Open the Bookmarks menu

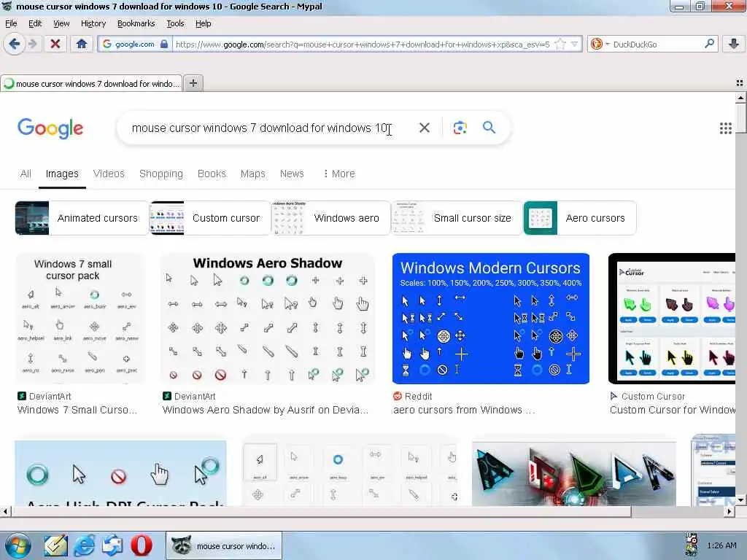(136, 23)
